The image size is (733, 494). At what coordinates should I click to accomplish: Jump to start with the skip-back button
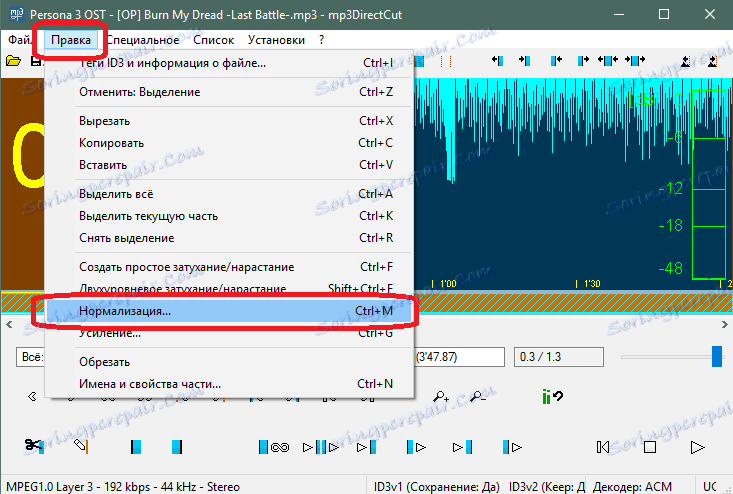click(603, 447)
